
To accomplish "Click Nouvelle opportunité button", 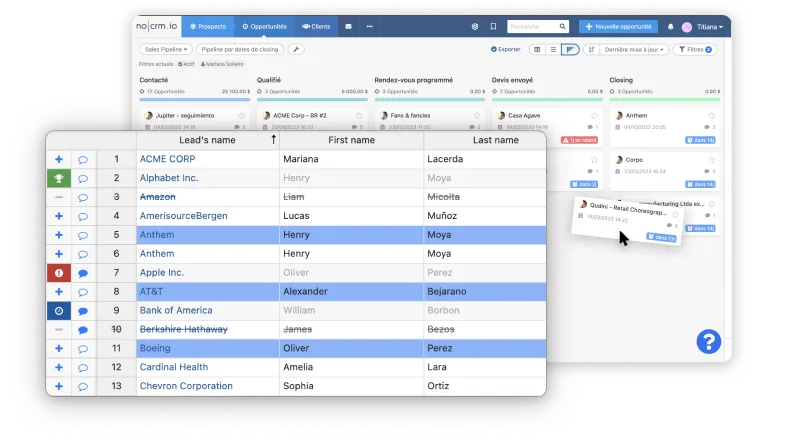I will 618,27.
